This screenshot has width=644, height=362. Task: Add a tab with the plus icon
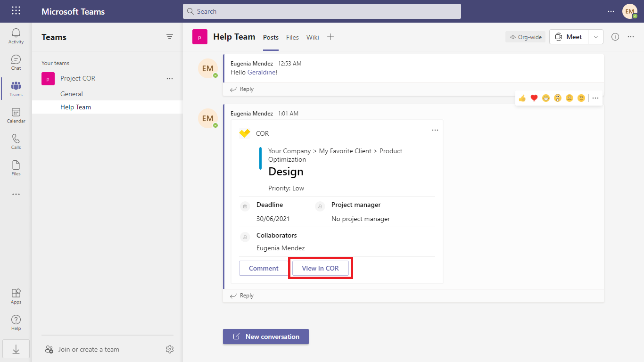pyautogui.click(x=330, y=37)
